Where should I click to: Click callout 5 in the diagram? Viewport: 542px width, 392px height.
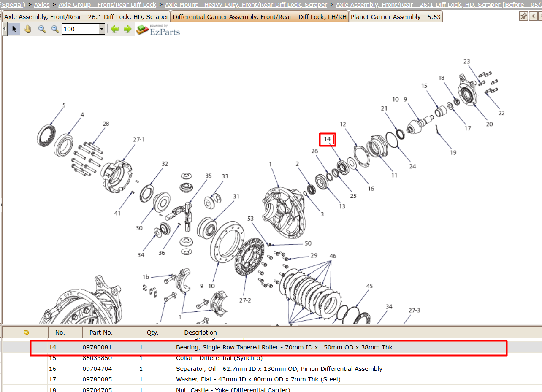tap(64, 105)
